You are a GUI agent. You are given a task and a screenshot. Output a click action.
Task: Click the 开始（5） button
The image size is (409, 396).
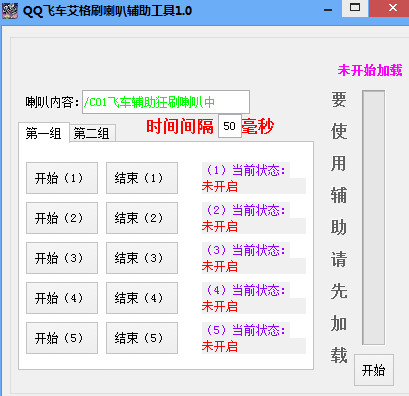tap(62, 338)
